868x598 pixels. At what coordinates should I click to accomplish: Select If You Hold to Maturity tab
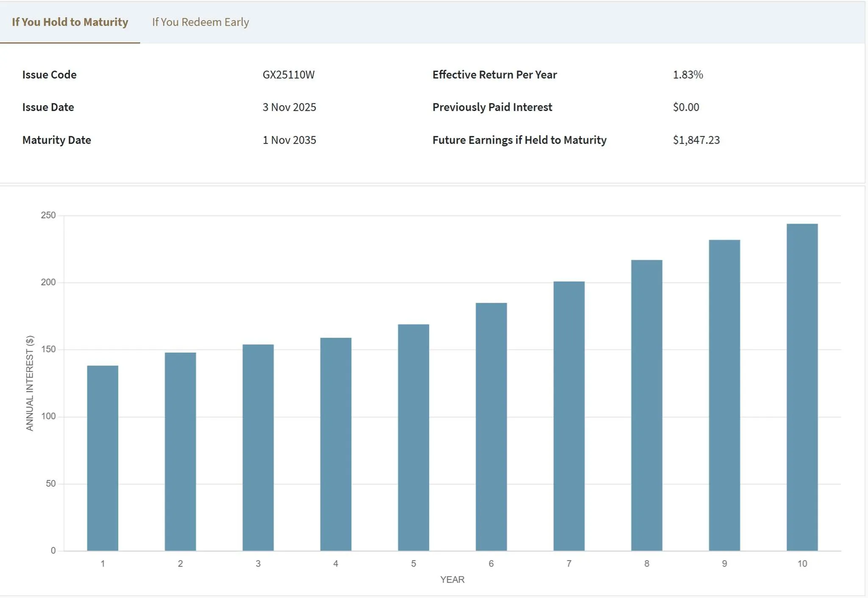[70, 22]
